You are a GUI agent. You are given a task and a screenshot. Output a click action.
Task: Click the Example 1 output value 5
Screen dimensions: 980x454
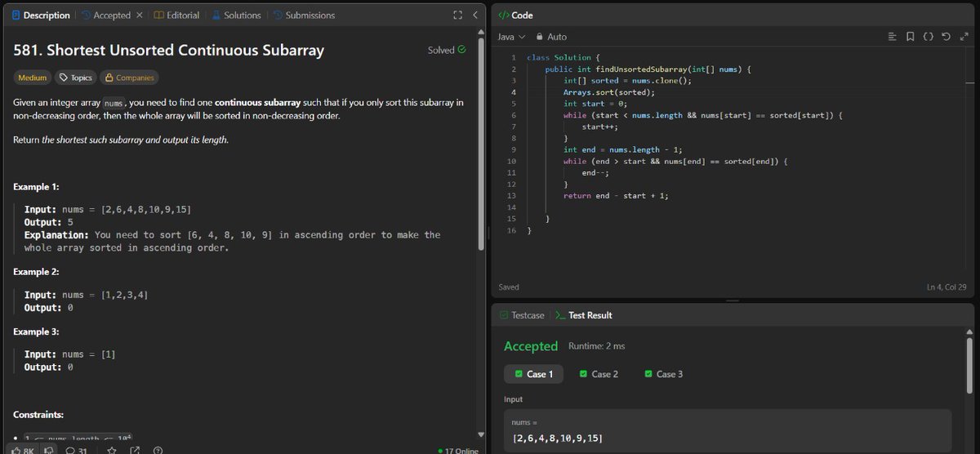70,222
